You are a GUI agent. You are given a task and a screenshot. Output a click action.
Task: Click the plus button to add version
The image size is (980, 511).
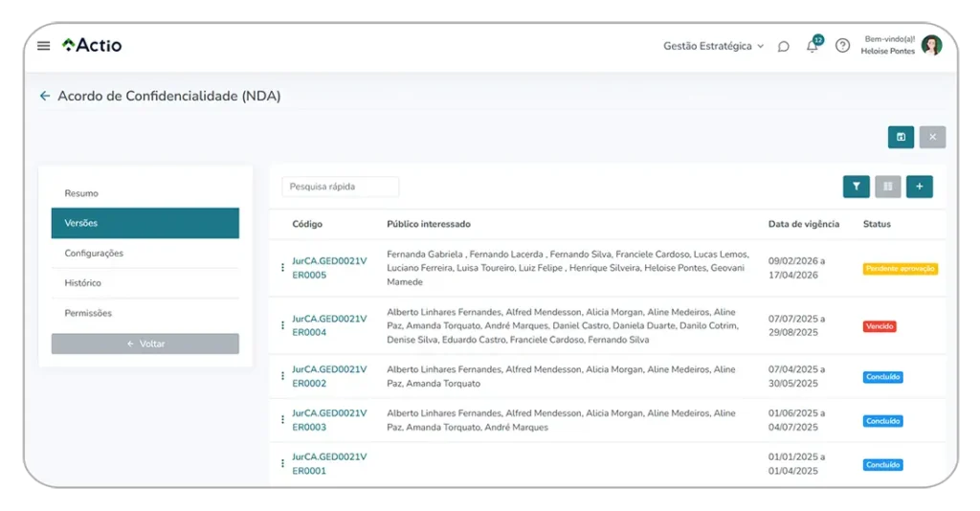(919, 187)
